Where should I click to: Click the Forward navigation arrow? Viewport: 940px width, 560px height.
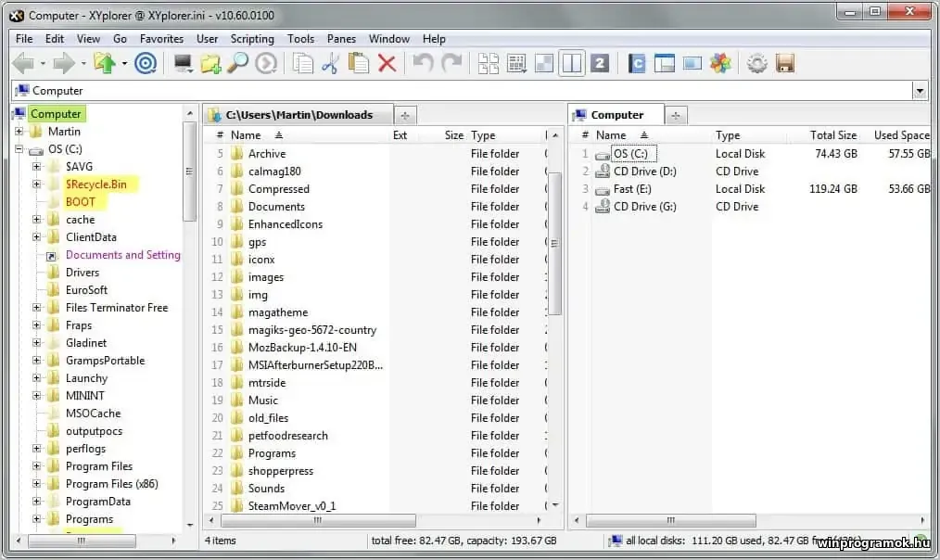[x=64, y=63]
